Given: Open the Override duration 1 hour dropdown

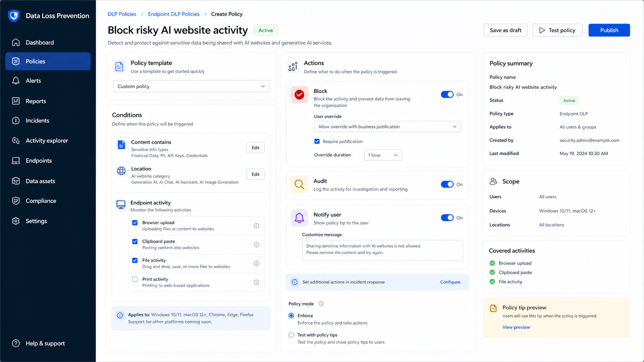Looking at the screenshot, I should click(383, 155).
